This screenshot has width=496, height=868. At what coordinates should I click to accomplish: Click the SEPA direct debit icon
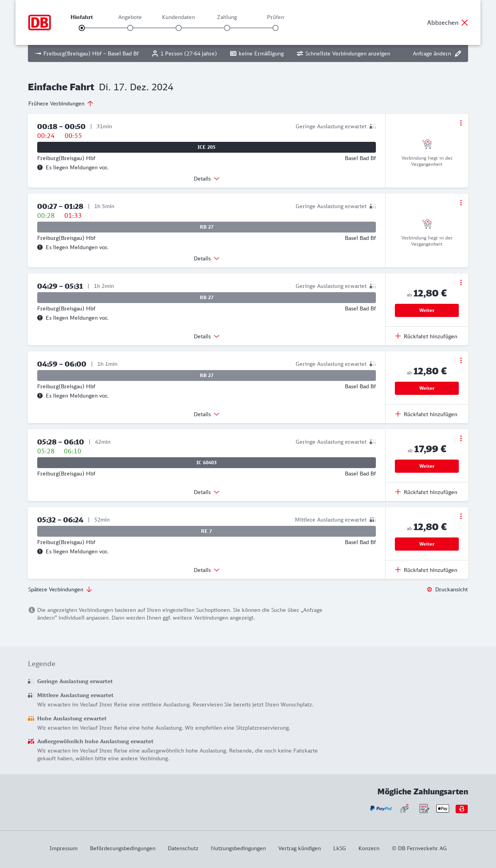click(x=424, y=808)
